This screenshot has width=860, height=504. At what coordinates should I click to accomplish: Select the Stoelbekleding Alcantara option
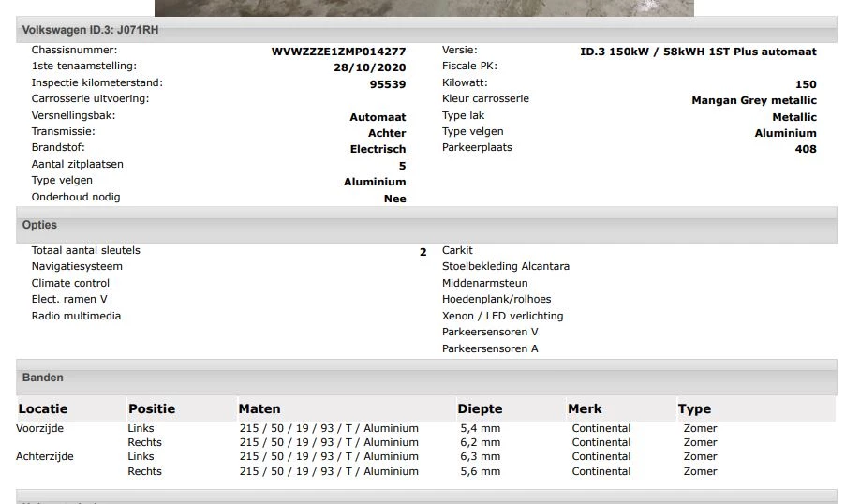(x=505, y=266)
